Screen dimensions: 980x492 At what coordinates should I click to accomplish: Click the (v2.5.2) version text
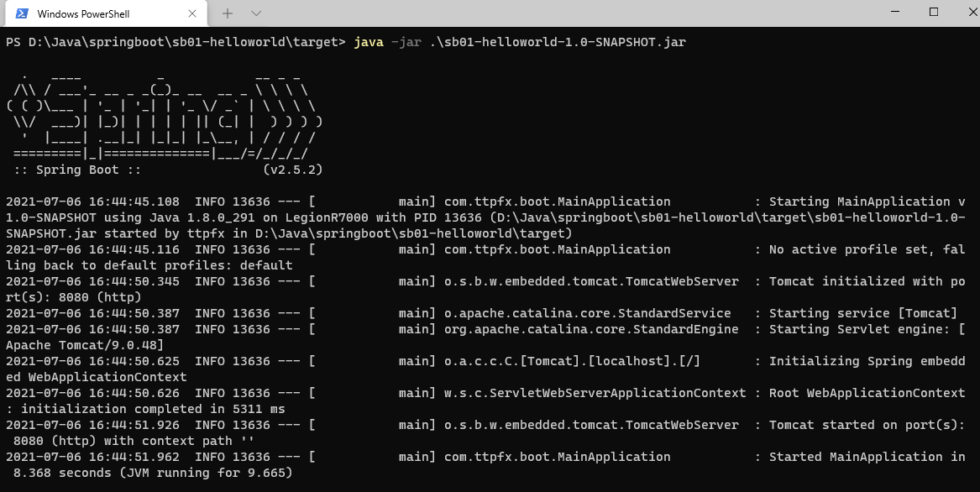(x=292, y=170)
